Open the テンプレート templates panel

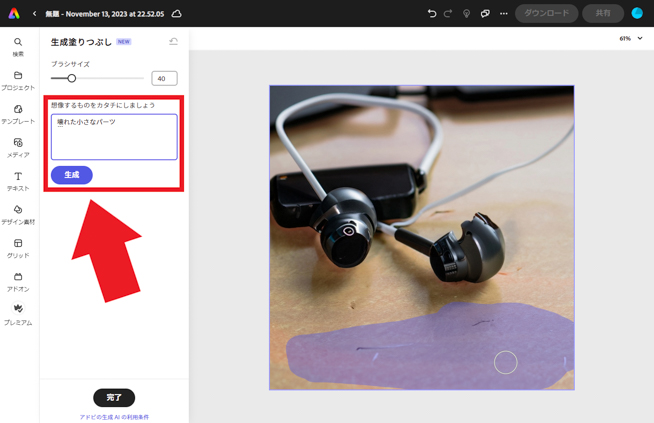pyautogui.click(x=18, y=113)
